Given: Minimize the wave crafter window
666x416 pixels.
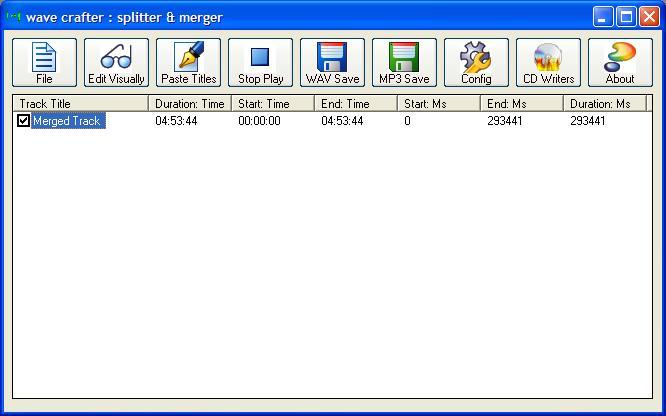Looking at the screenshot, I should tap(603, 17).
